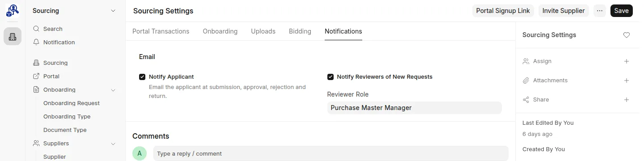Screen dimensions: 644x161
Task: Click the Notification bell icon
Action: click(x=36, y=42)
